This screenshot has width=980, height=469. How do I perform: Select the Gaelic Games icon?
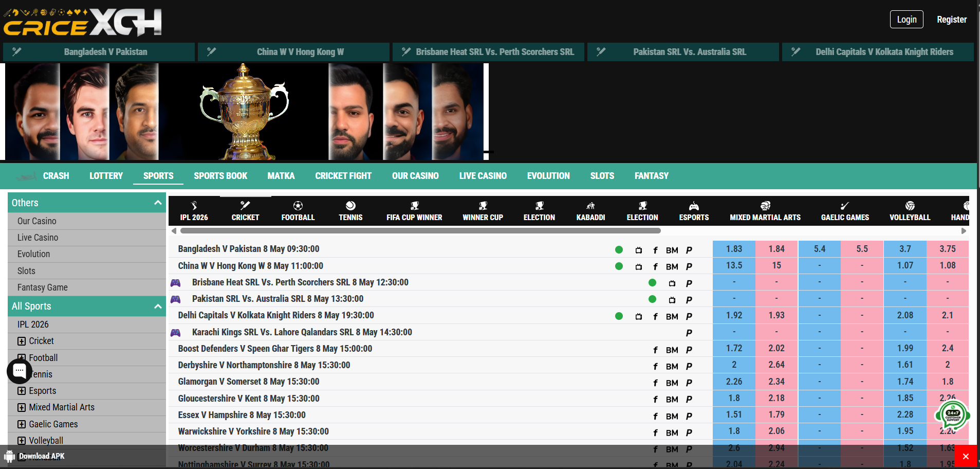845,206
